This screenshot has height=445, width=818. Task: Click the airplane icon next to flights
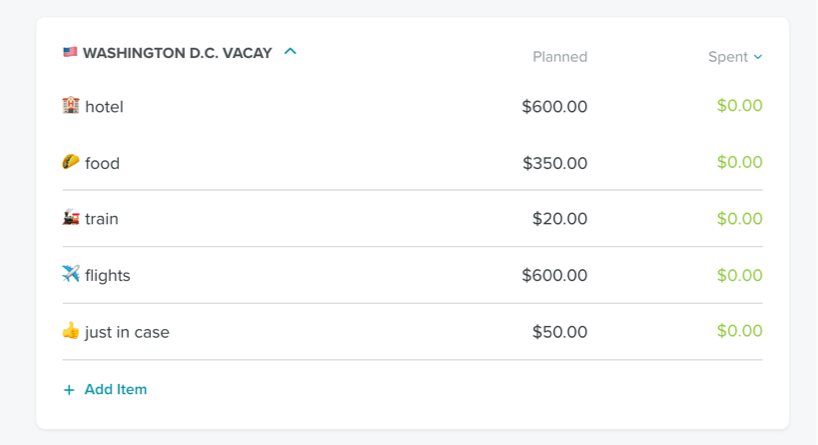70,273
